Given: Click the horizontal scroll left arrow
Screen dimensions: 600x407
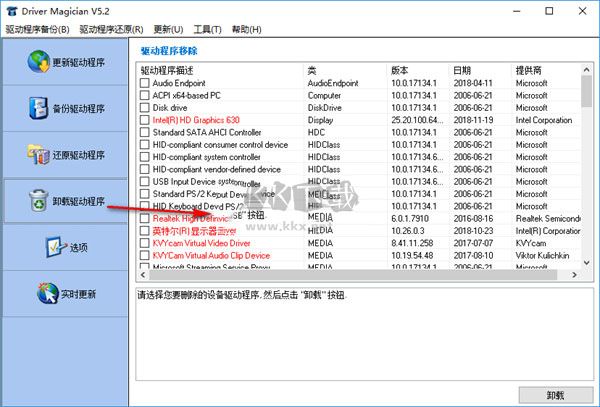Looking at the screenshot, I should pos(143,275).
